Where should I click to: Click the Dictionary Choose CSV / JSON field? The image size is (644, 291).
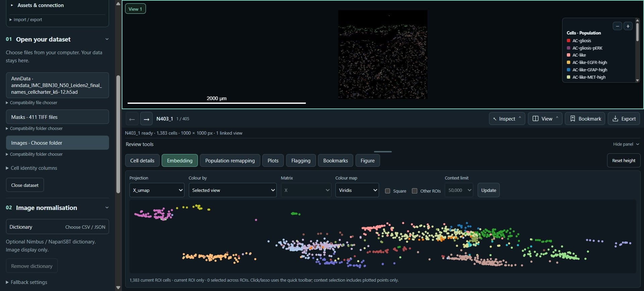pyautogui.click(x=57, y=227)
